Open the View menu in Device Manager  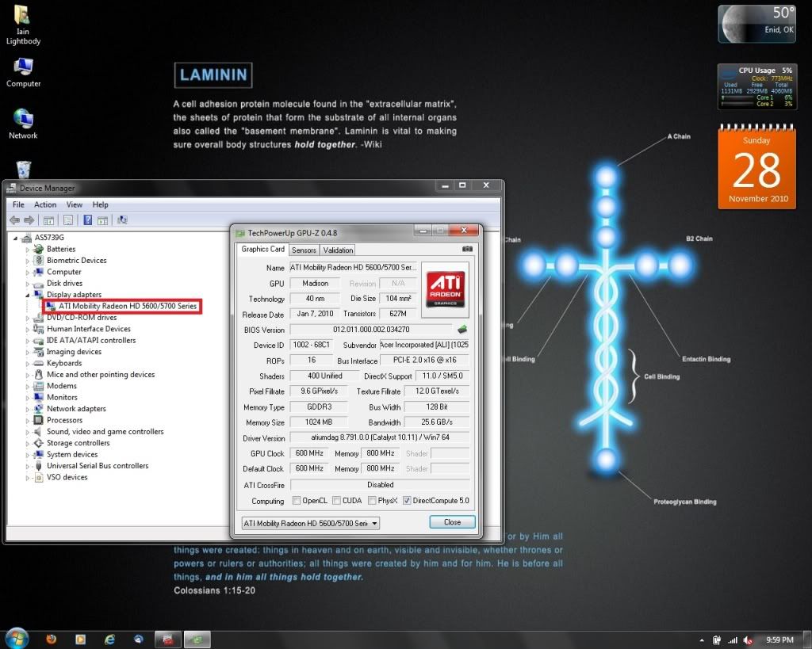[x=74, y=204]
